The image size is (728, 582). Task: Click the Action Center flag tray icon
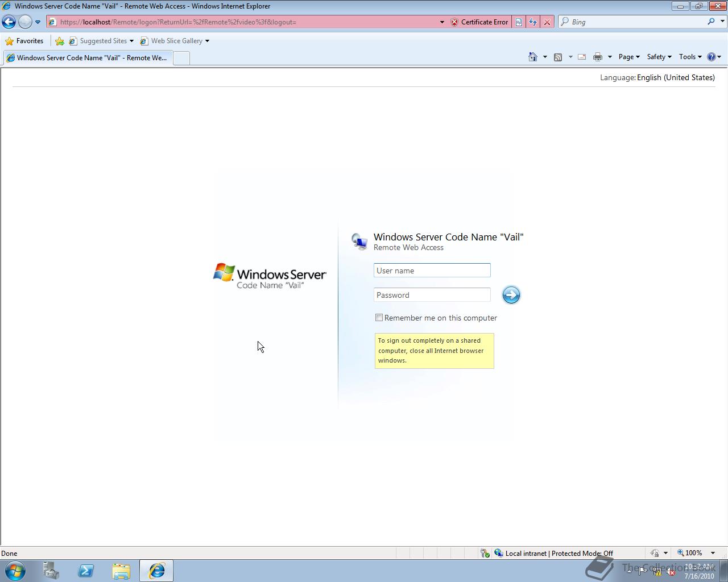(643, 572)
